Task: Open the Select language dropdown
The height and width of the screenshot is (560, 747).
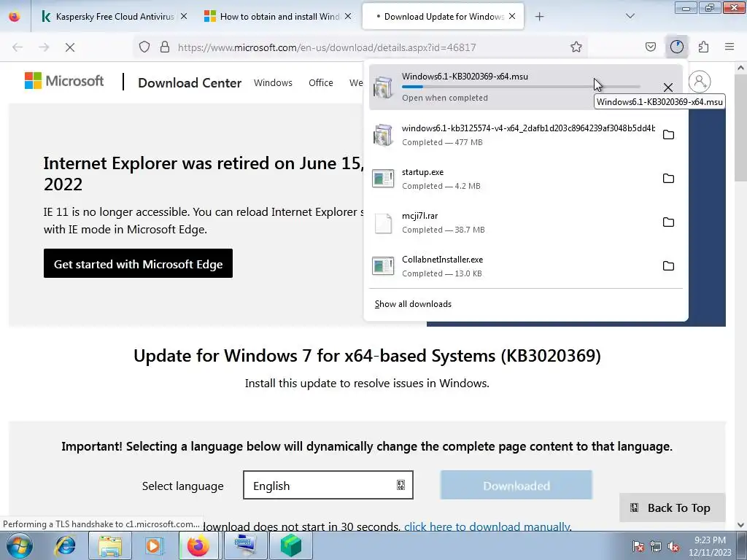Action: pos(328,485)
